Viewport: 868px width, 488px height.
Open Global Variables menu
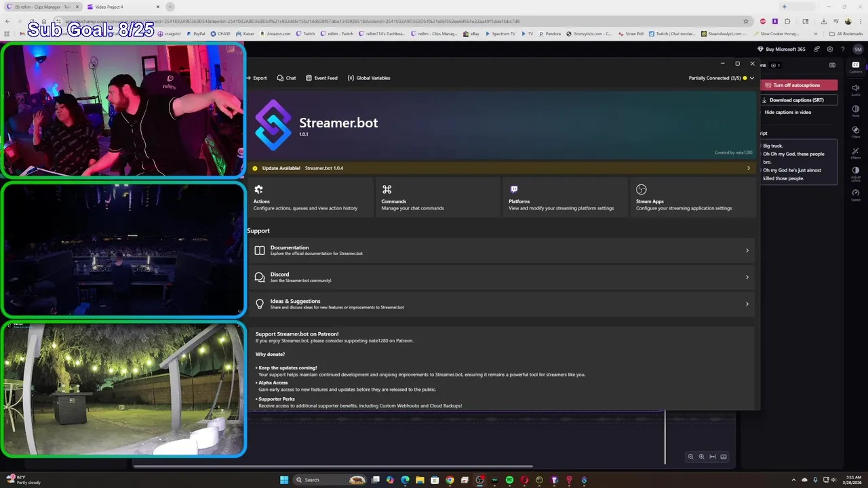tap(369, 78)
